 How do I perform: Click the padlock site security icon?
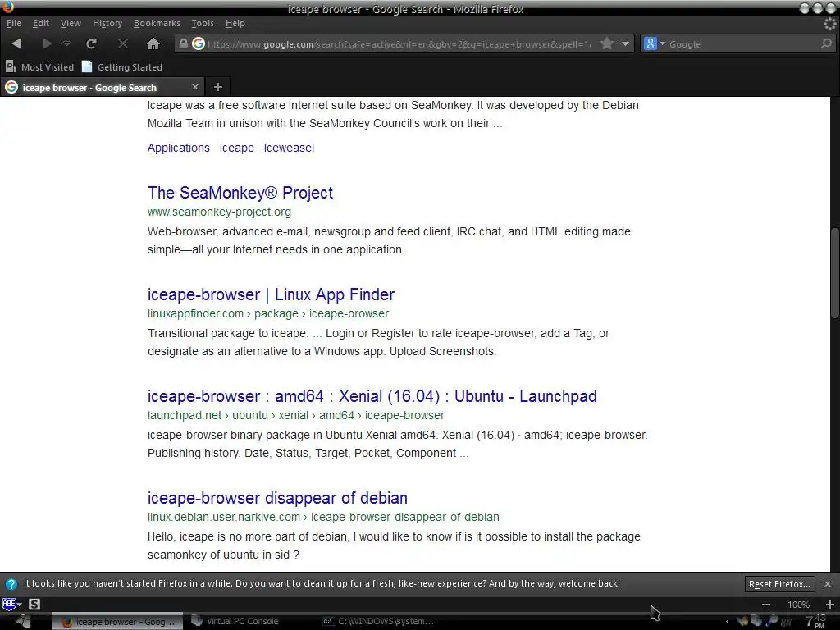tap(183, 44)
